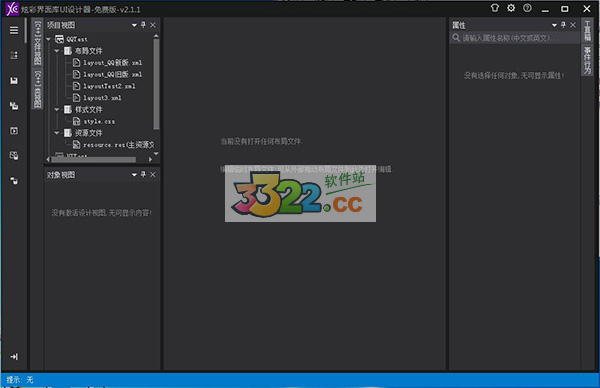600x388 pixels.
Task: Click the project tree horizontal scrollbar
Action: (93, 159)
